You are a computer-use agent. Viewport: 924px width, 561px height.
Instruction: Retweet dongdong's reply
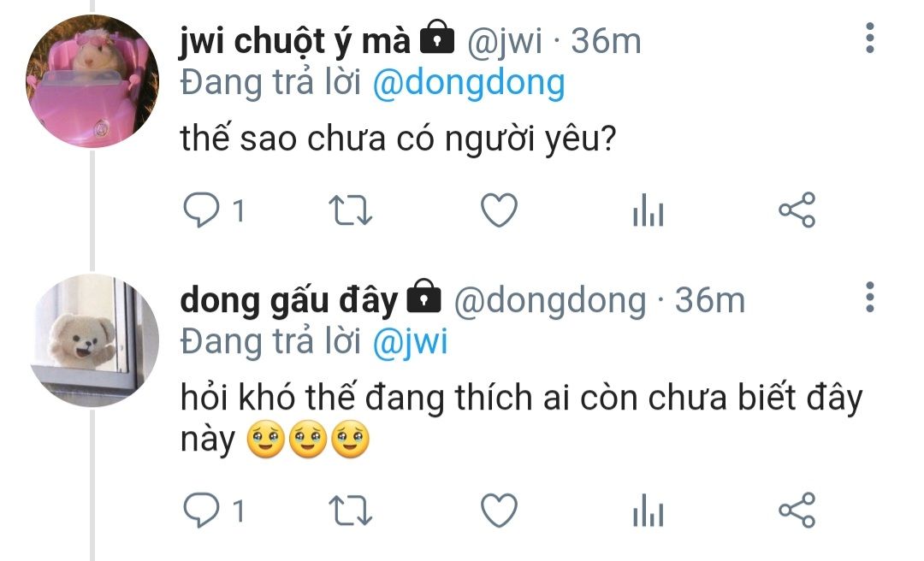pyautogui.click(x=350, y=511)
